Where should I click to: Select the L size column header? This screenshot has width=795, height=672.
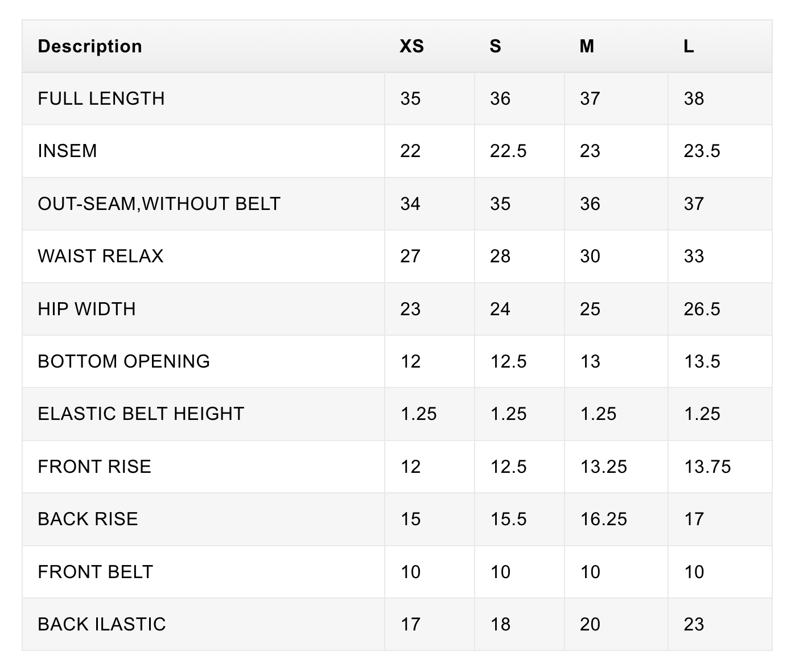(x=689, y=46)
